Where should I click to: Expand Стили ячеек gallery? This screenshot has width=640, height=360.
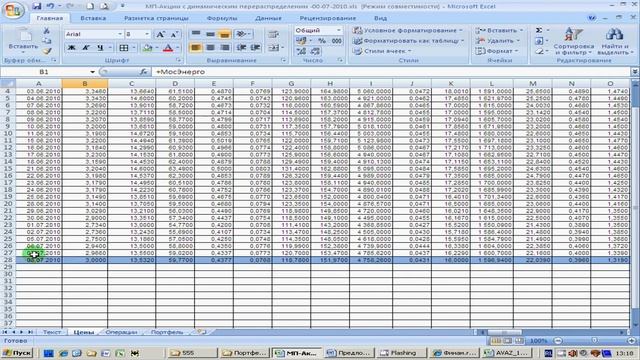point(382,51)
